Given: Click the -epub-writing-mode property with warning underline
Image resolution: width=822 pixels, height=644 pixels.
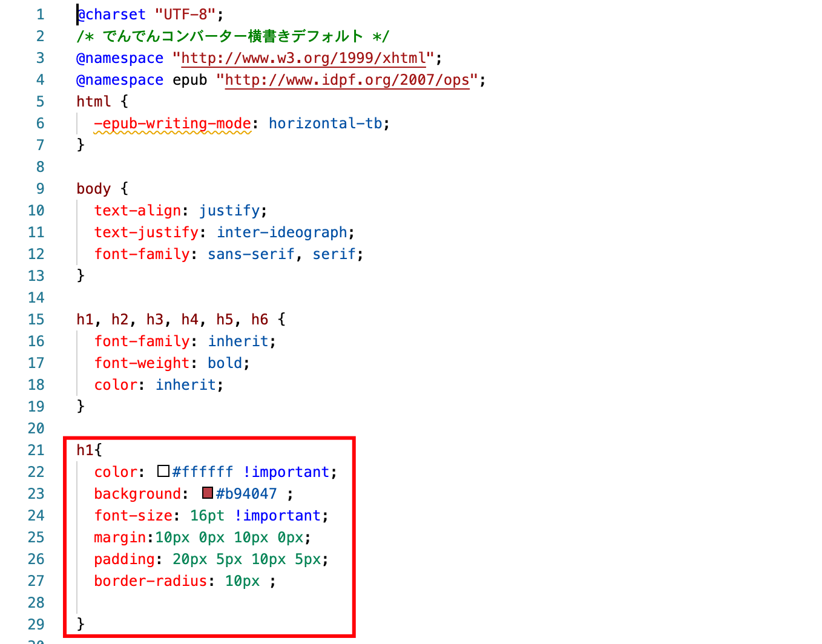Looking at the screenshot, I should click(x=173, y=123).
